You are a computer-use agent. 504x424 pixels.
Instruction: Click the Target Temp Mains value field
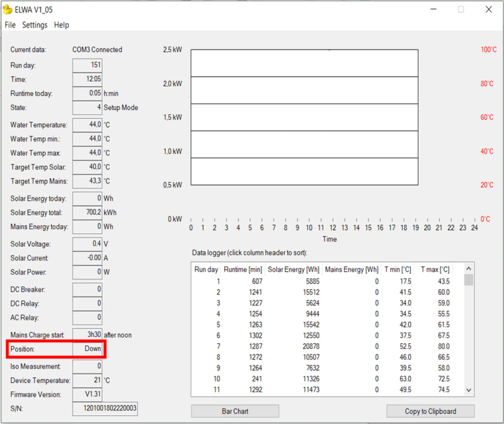(87, 181)
